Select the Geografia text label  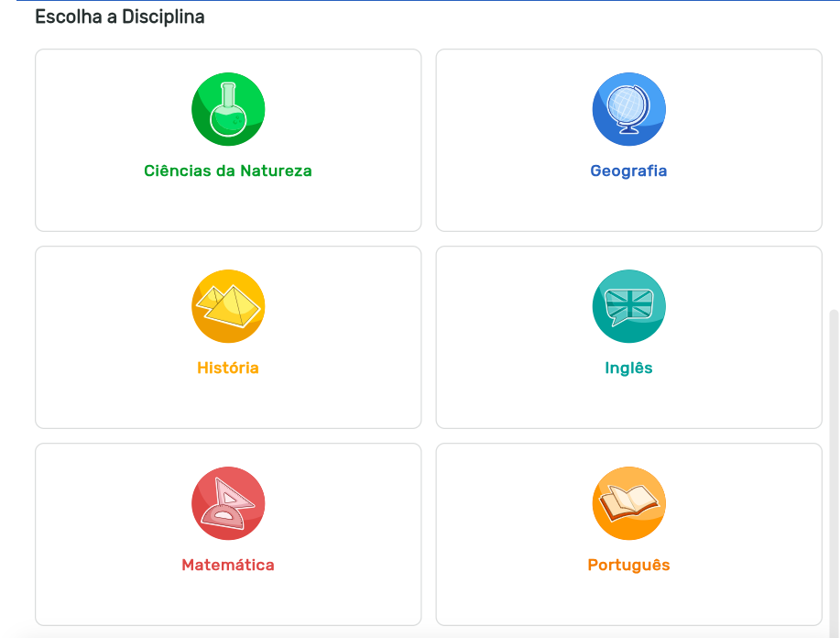coord(628,171)
